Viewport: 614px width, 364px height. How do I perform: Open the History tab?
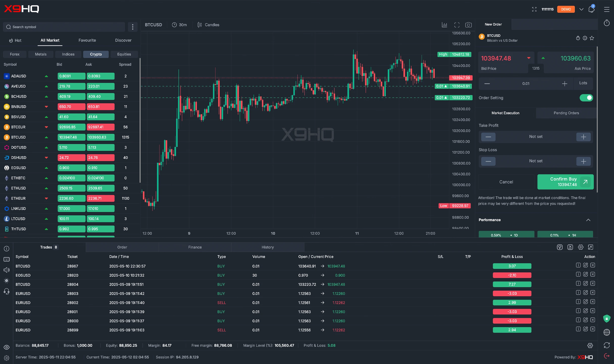point(267,247)
